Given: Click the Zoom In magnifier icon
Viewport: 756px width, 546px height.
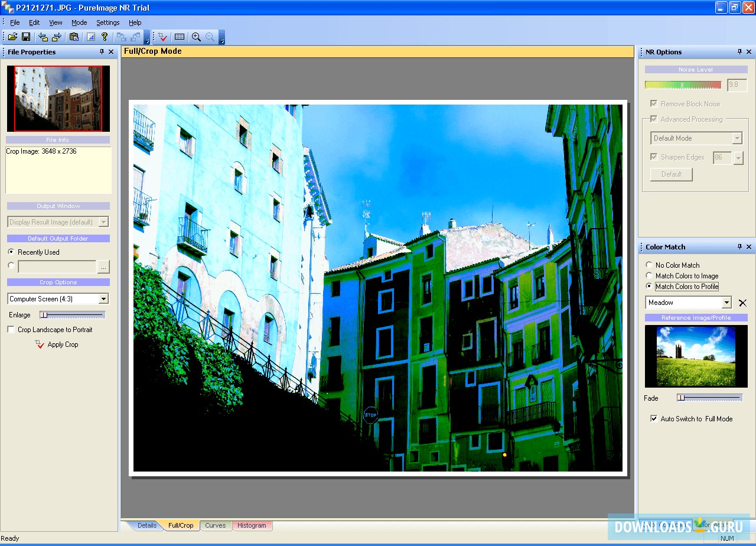Looking at the screenshot, I should 197,36.
